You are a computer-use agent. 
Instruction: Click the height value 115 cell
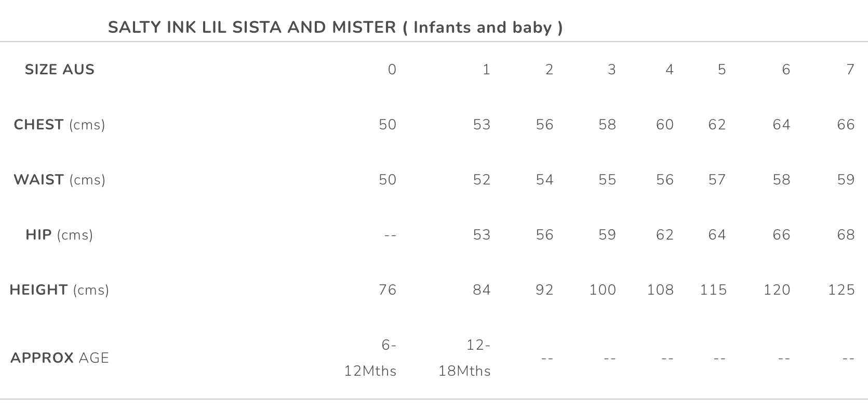[713, 290]
